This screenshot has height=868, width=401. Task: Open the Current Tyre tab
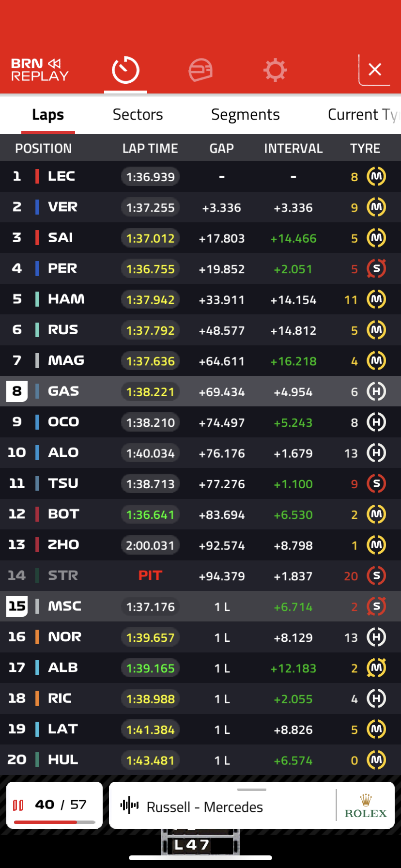362,115
